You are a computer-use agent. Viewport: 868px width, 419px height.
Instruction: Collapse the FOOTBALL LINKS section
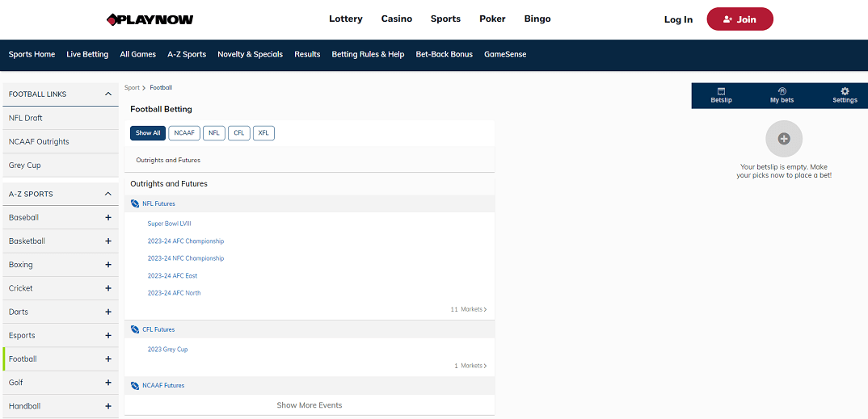click(108, 94)
